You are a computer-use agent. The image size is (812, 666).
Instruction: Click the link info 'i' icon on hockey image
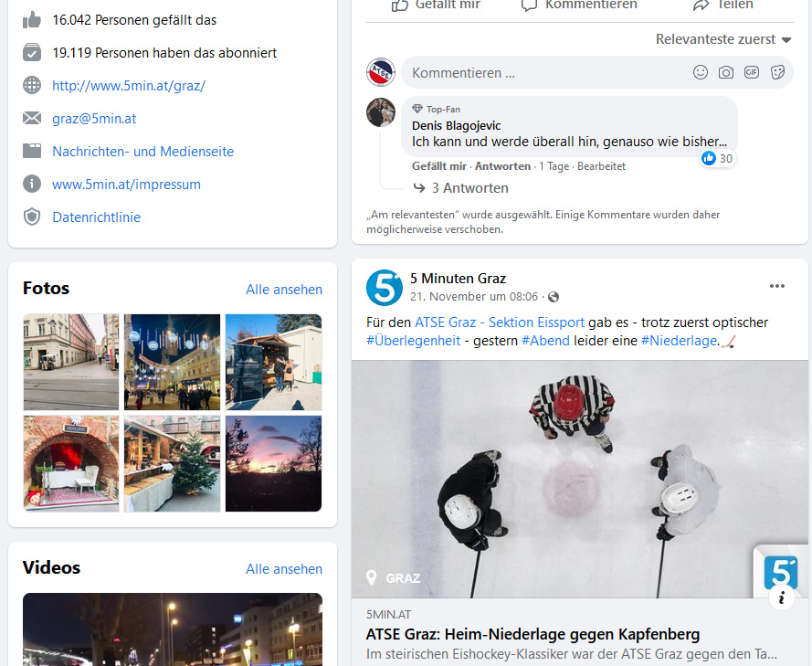tap(782, 597)
